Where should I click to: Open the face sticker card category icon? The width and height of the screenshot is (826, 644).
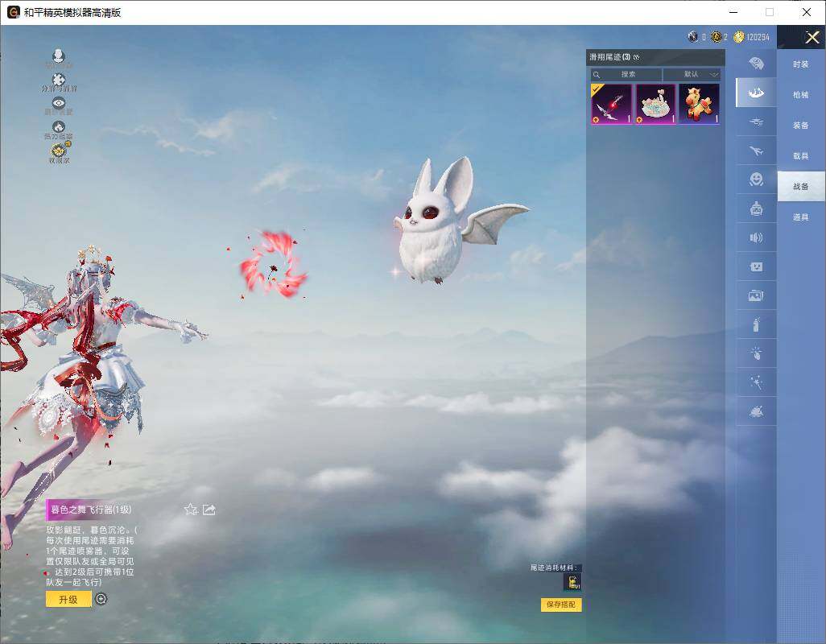tap(756, 267)
